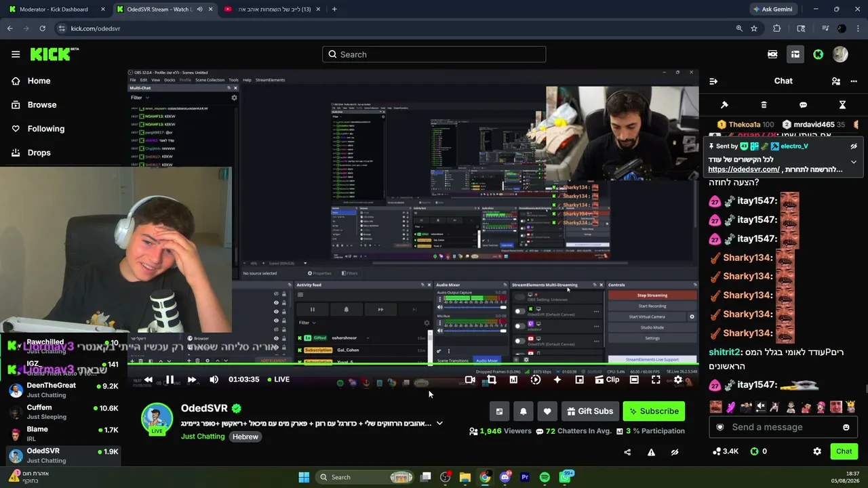Click the hourglass slow-mode icon
868x488 pixels.
(842, 105)
